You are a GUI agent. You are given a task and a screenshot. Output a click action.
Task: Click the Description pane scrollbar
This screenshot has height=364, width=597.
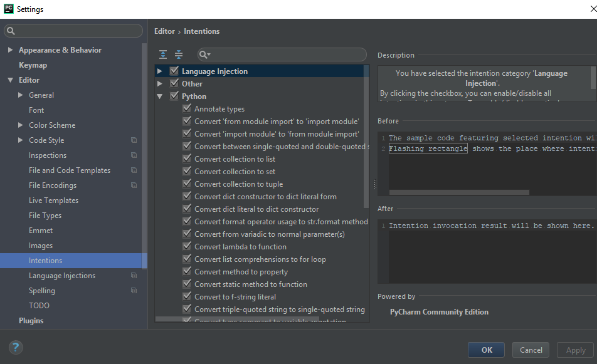[x=593, y=77]
